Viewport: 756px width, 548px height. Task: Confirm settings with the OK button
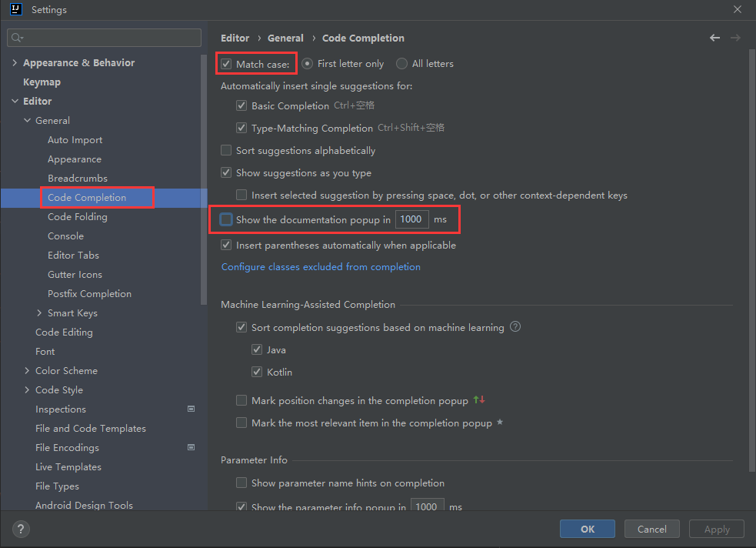pos(588,529)
